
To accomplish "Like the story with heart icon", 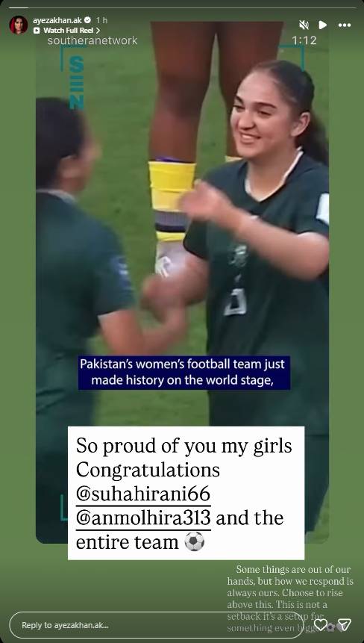I will pos(320,625).
